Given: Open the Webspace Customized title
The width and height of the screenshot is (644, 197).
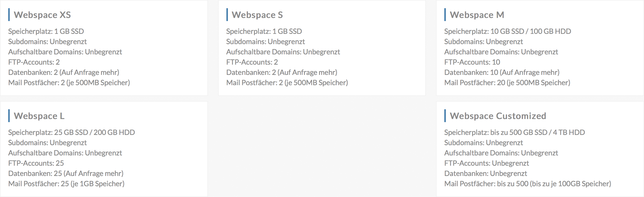Looking at the screenshot, I should [498, 116].
